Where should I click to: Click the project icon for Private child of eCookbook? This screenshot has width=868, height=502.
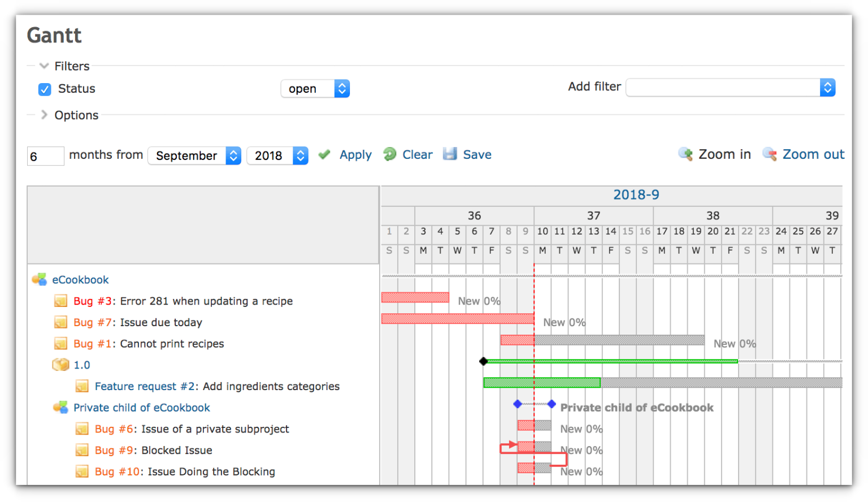point(60,407)
